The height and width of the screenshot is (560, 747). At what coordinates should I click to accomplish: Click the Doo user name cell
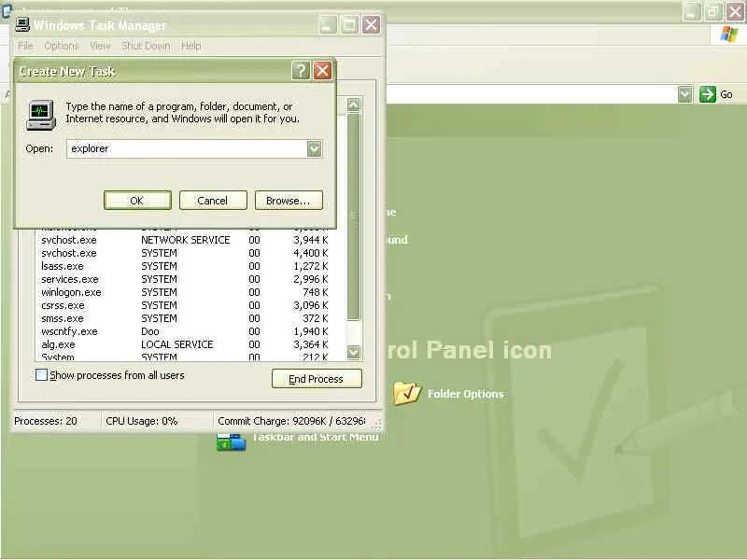pos(150,331)
